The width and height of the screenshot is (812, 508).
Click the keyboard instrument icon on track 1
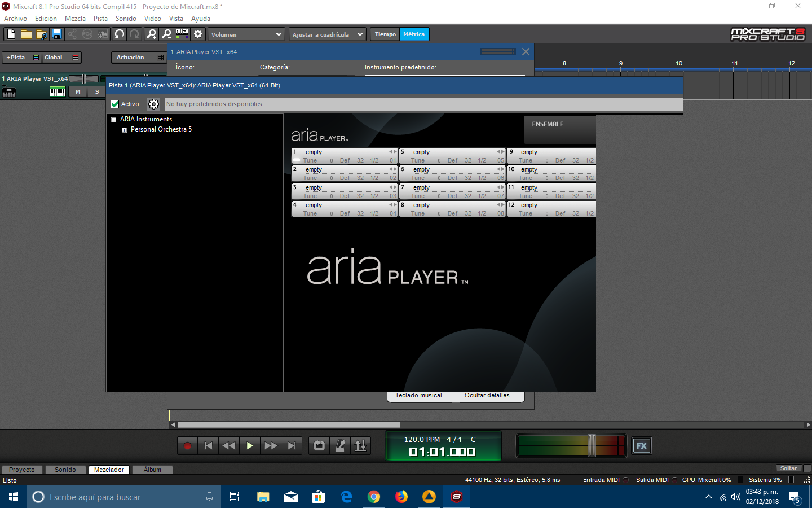coord(9,92)
